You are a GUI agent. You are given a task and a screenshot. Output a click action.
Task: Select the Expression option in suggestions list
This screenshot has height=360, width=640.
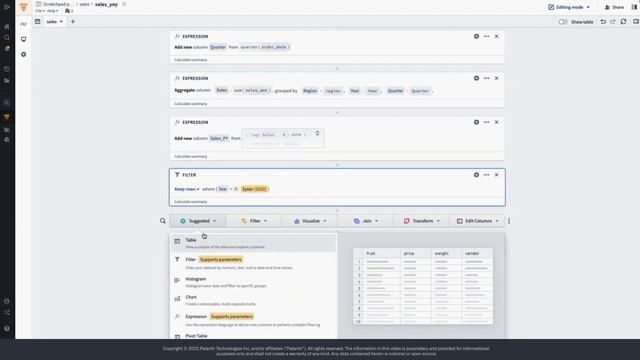pos(253,320)
